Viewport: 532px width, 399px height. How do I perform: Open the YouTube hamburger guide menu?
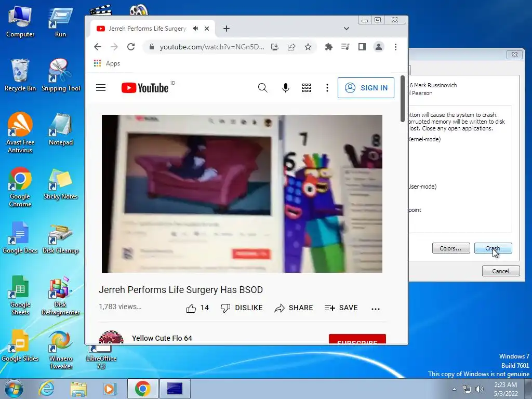(101, 88)
